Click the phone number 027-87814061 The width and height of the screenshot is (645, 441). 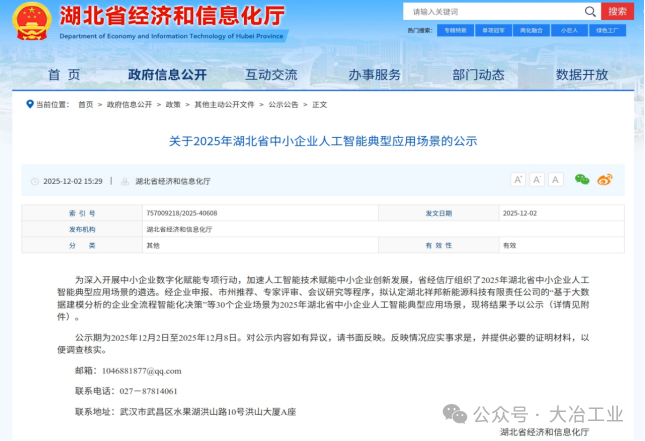click(x=148, y=391)
